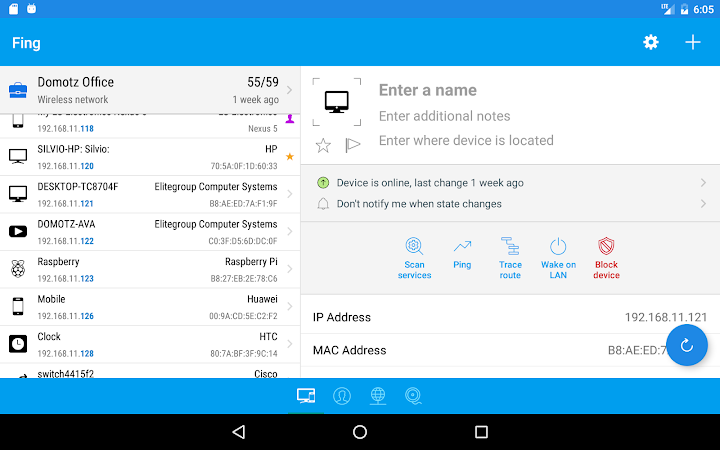This screenshot has height=450, width=720.
Task: Click 55/59 device count
Action: tap(263, 82)
